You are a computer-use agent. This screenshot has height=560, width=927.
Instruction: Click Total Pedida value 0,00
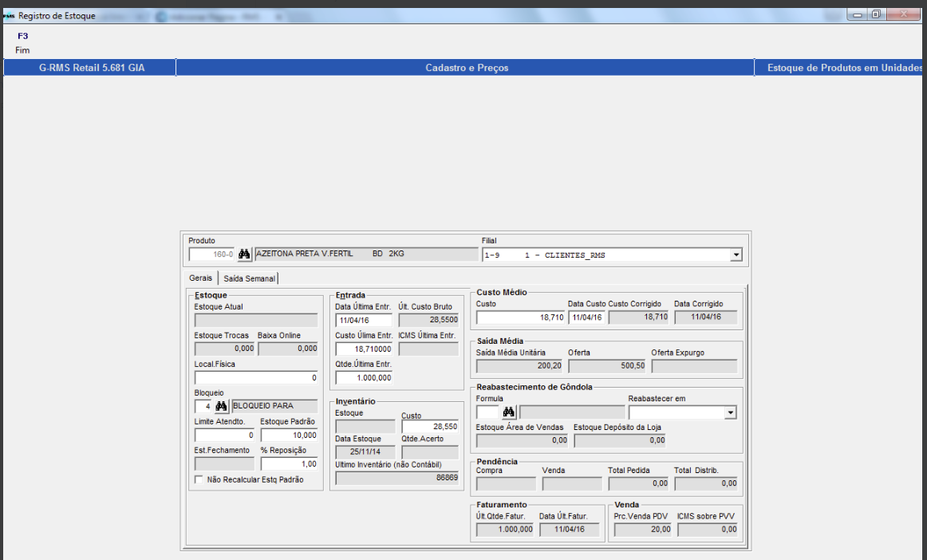click(x=638, y=483)
